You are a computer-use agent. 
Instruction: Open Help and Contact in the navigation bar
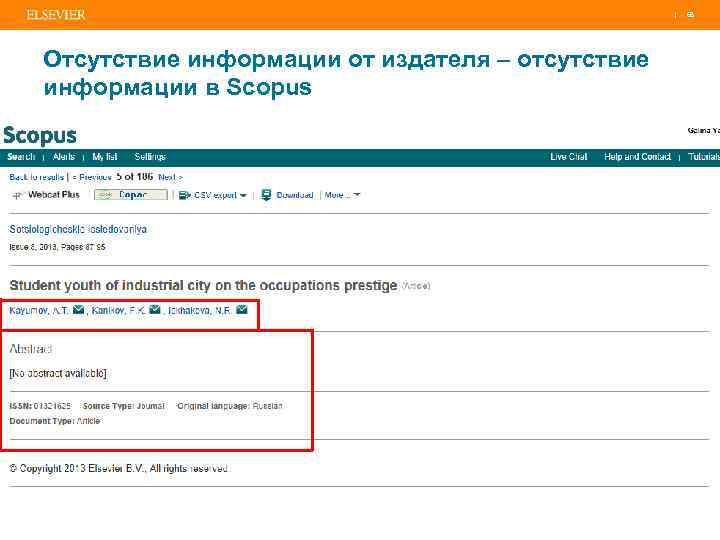(x=637, y=157)
